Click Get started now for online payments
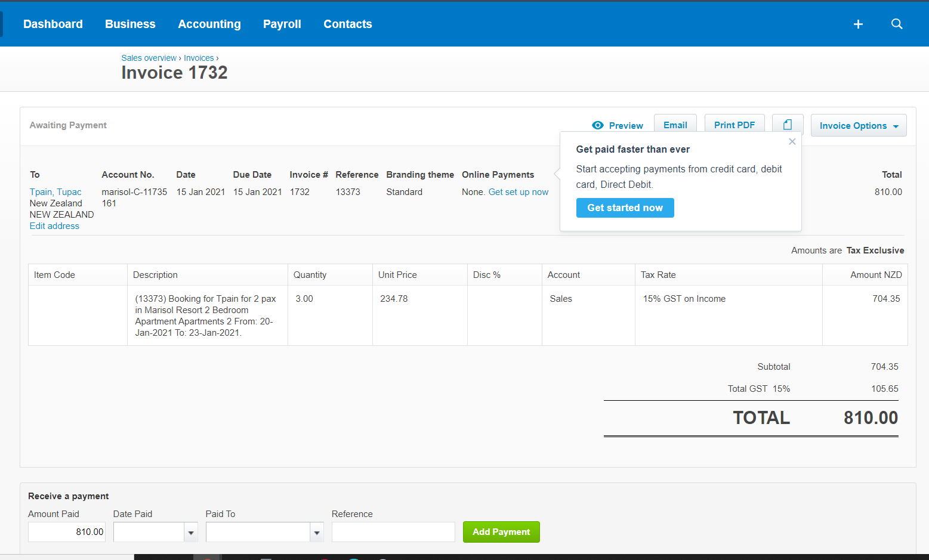The image size is (929, 560). (625, 208)
